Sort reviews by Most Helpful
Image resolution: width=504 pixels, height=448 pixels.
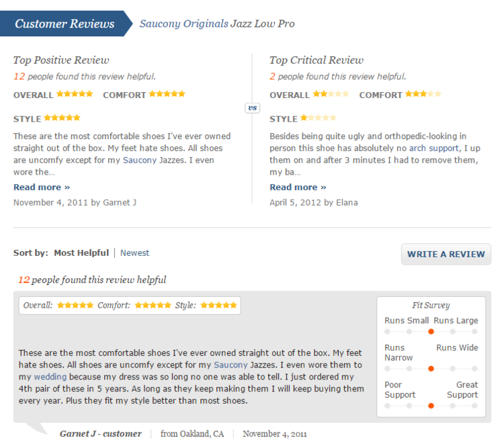click(81, 253)
